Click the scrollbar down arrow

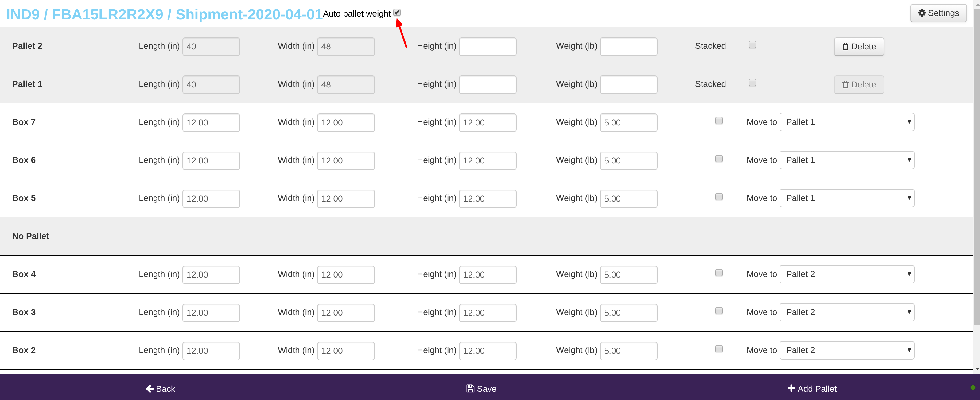[x=977, y=368]
